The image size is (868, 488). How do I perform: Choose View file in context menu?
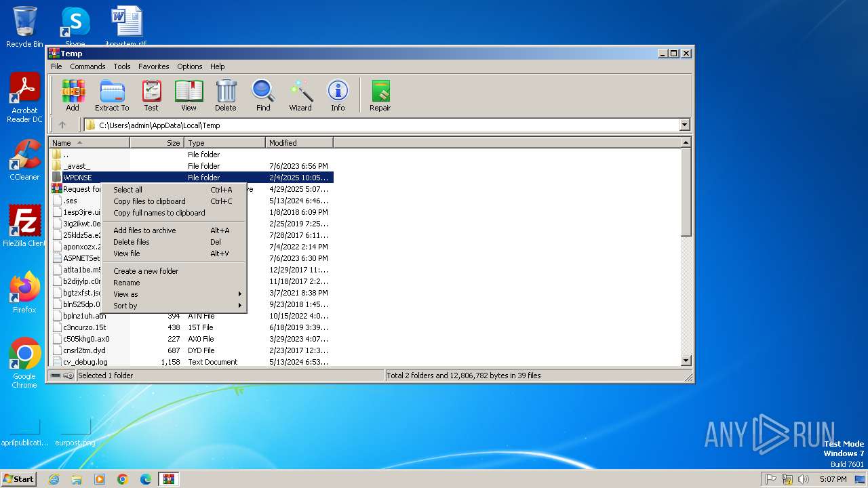click(174, 253)
